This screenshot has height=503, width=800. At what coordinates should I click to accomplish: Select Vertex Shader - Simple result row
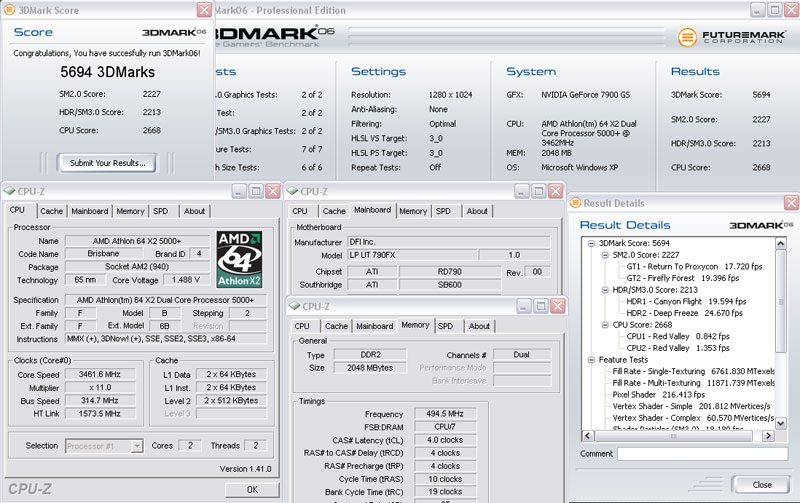point(691,407)
